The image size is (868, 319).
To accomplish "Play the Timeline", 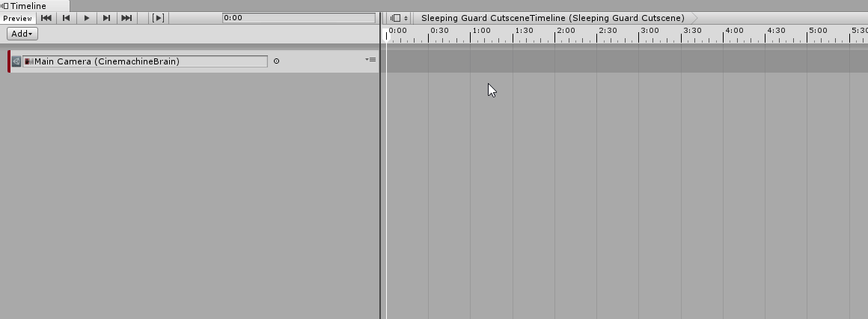I will (86, 18).
